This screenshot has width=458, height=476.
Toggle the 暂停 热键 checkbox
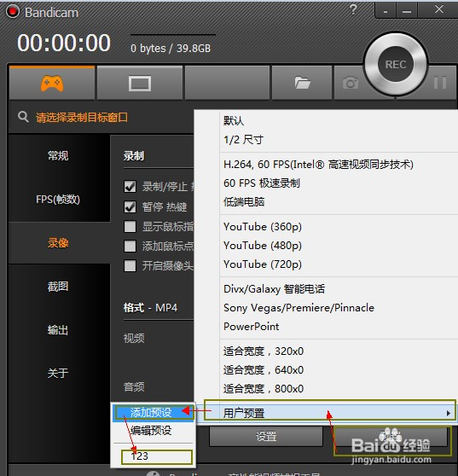click(130, 207)
